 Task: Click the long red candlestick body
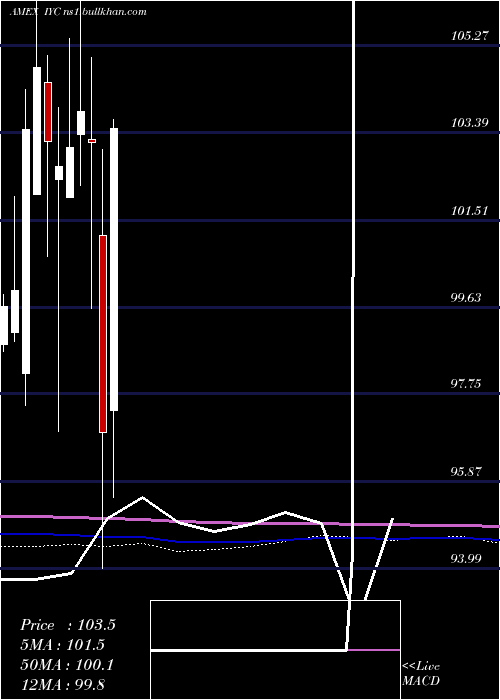coord(103,334)
